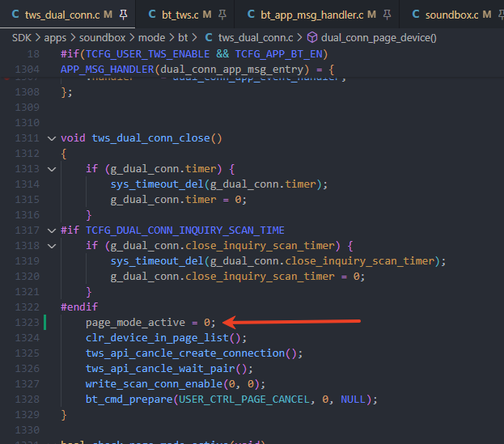The image size is (504, 444).
Task: Click line number 1323 in the gutter
Action: (x=27, y=322)
